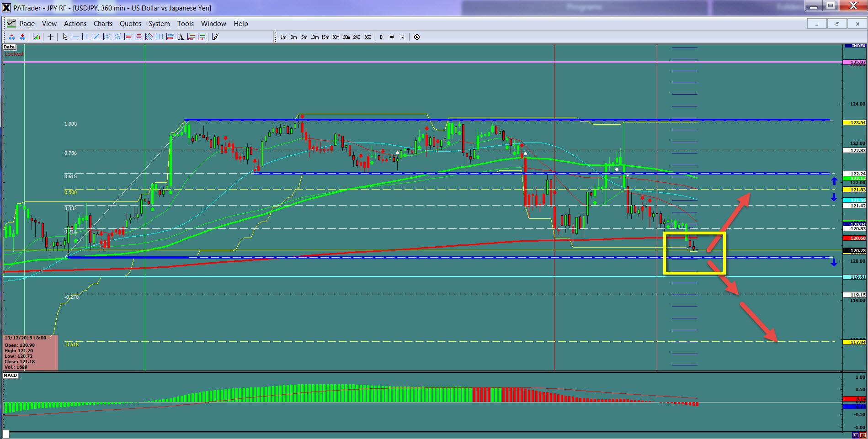
Task: Select the vertical time zones tool
Action: (159, 37)
